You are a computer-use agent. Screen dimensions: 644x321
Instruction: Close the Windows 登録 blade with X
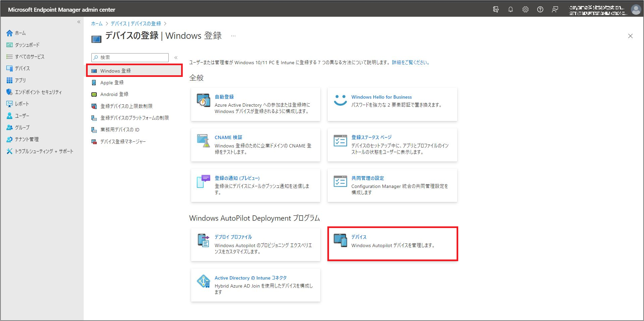[630, 36]
